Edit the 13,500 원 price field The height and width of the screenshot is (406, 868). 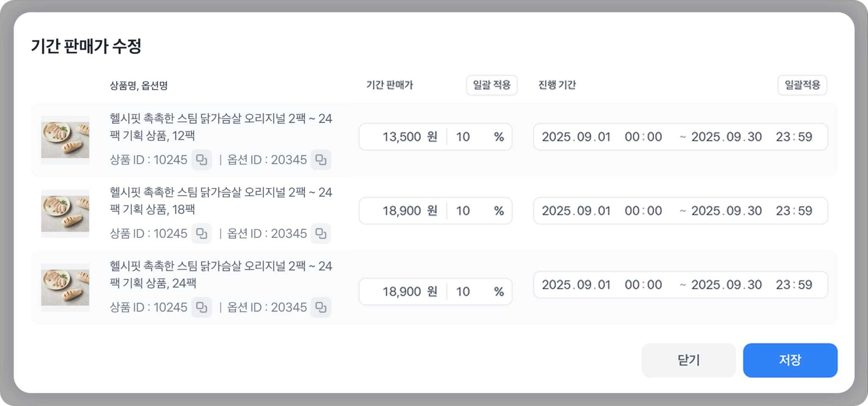tap(402, 137)
